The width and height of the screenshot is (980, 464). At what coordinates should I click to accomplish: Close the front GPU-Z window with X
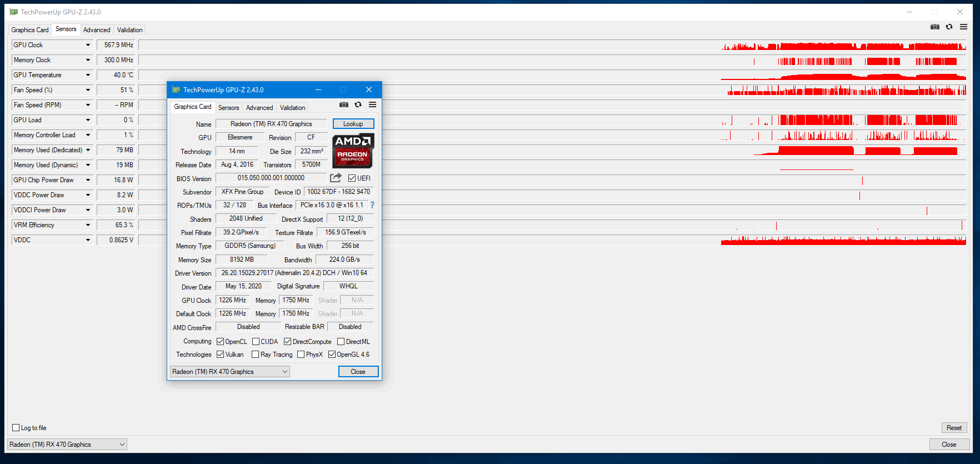pos(369,89)
